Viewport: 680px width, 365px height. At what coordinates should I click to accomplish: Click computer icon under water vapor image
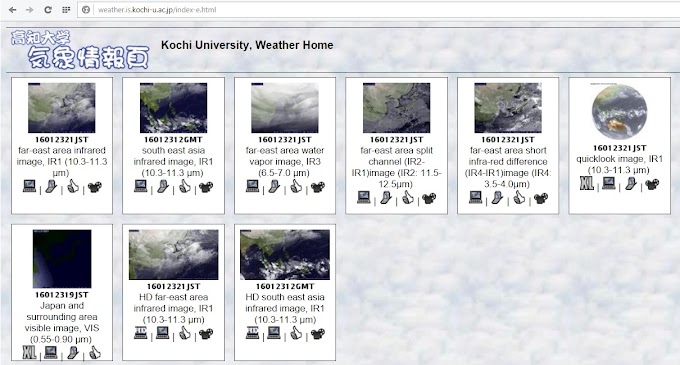click(252, 186)
